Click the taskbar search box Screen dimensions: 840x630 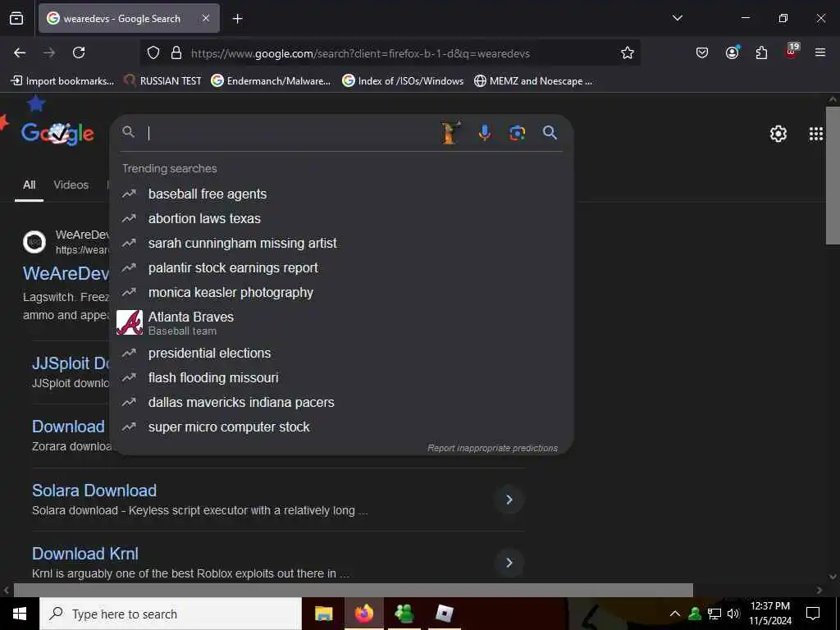[x=171, y=614]
